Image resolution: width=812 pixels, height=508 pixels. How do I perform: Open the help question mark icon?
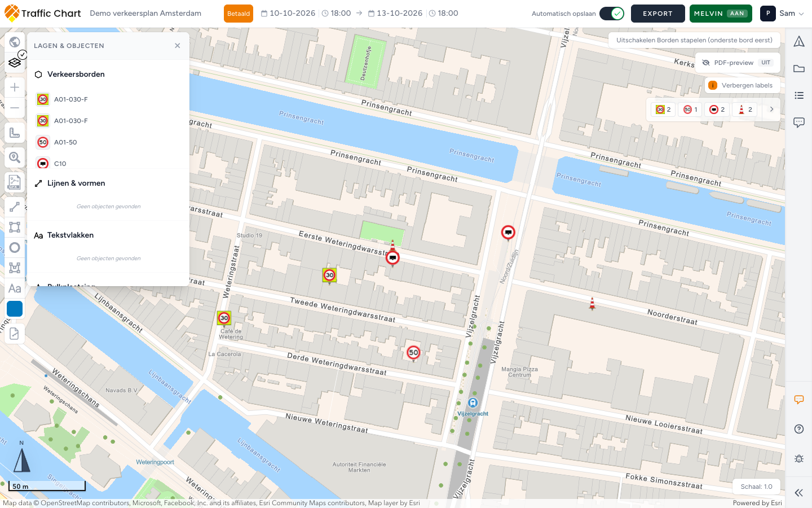point(799,429)
